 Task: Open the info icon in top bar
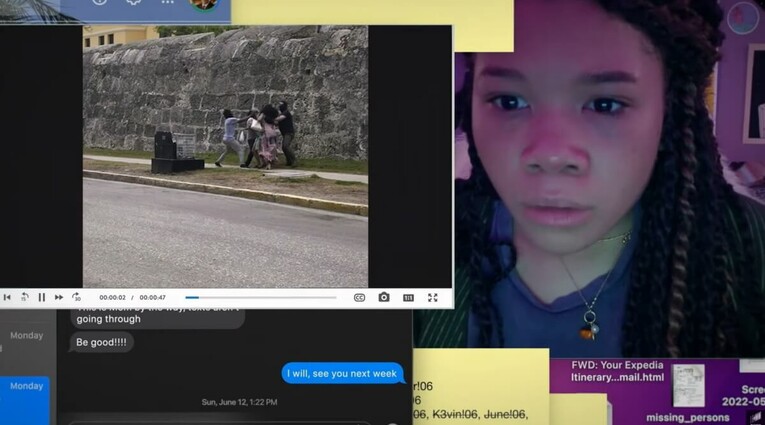(100, 2)
